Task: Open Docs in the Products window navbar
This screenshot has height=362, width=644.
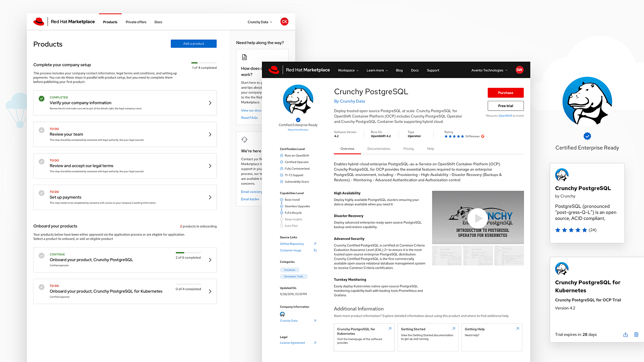Action: (x=158, y=22)
